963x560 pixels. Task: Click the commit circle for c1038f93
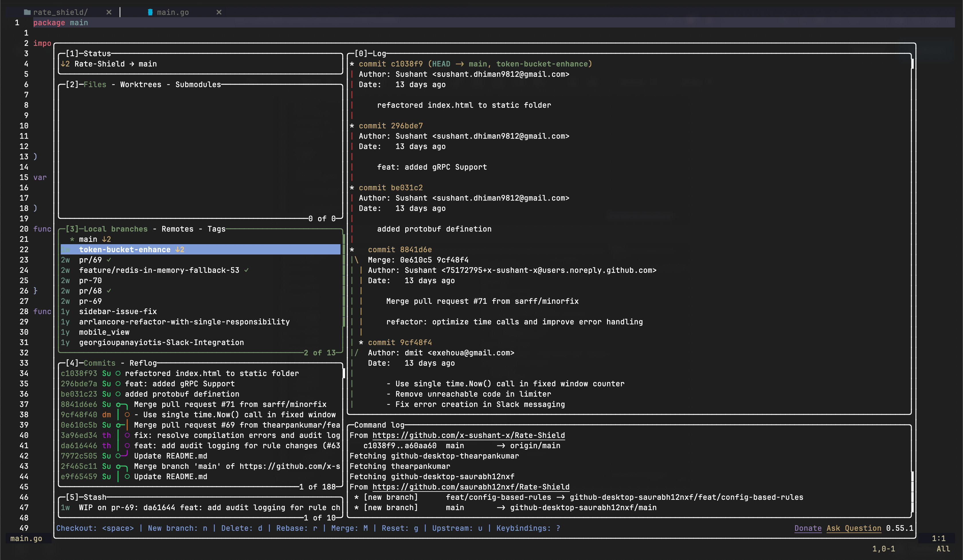point(118,373)
